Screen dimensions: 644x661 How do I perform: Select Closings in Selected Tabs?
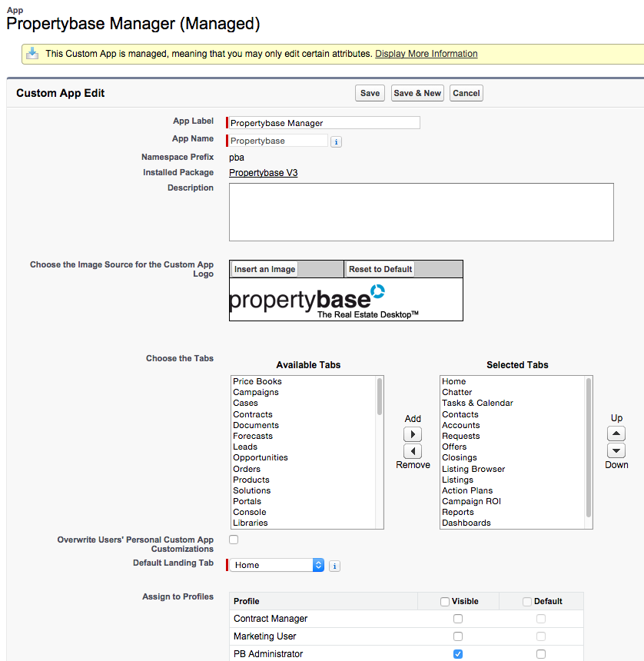click(460, 458)
